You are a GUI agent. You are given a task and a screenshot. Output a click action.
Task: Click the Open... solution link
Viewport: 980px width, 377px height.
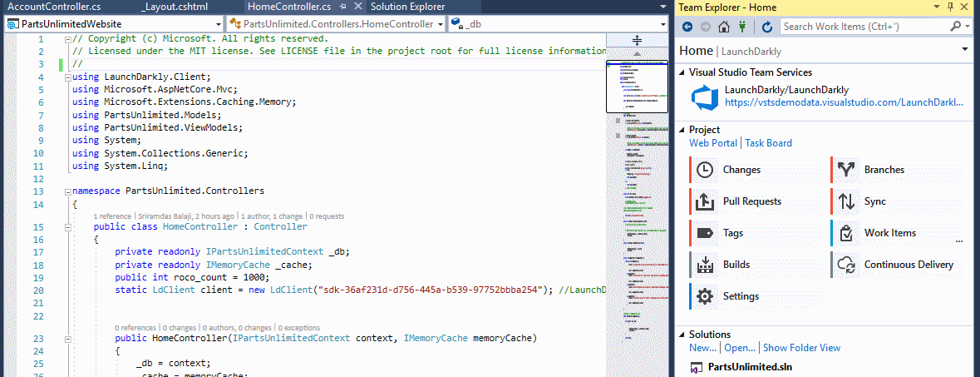pyautogui.click(x=740, y=348)
